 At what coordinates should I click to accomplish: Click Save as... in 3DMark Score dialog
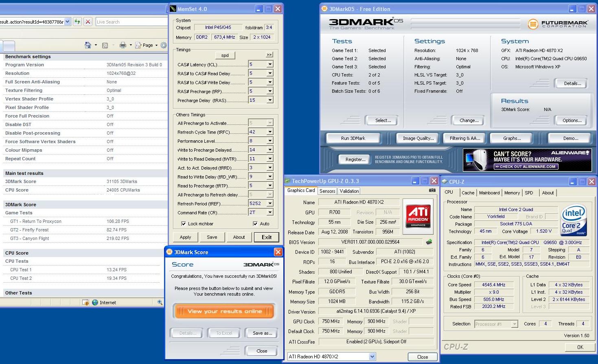coord(262,333)
